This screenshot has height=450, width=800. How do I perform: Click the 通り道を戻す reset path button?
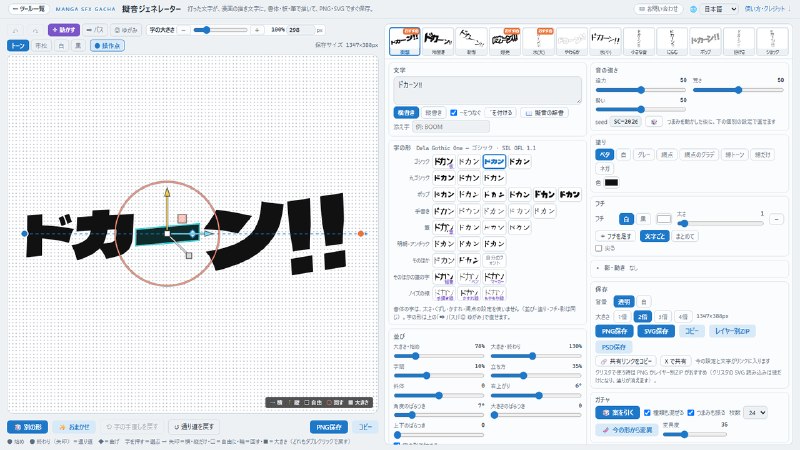point(194,427)
